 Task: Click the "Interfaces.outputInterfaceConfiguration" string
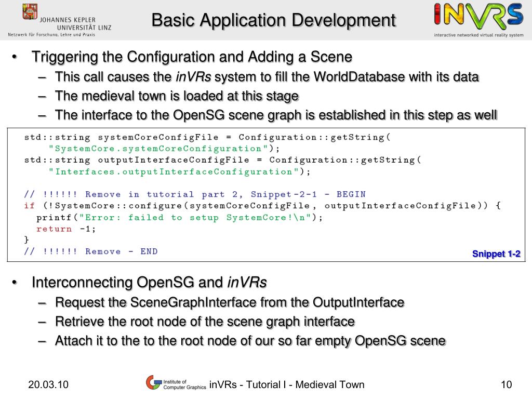pos(179,171)
